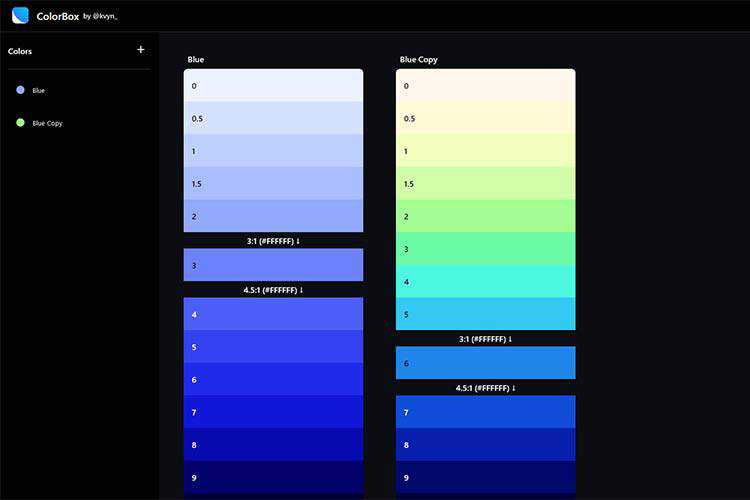Select Blue Copy swatch 6
750x500 pixels.
(x=485, y=363)
